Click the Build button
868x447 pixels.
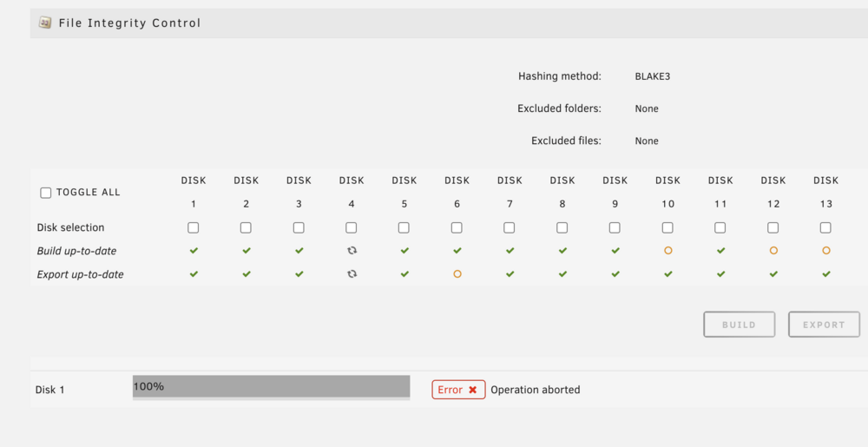click(739, 325)
